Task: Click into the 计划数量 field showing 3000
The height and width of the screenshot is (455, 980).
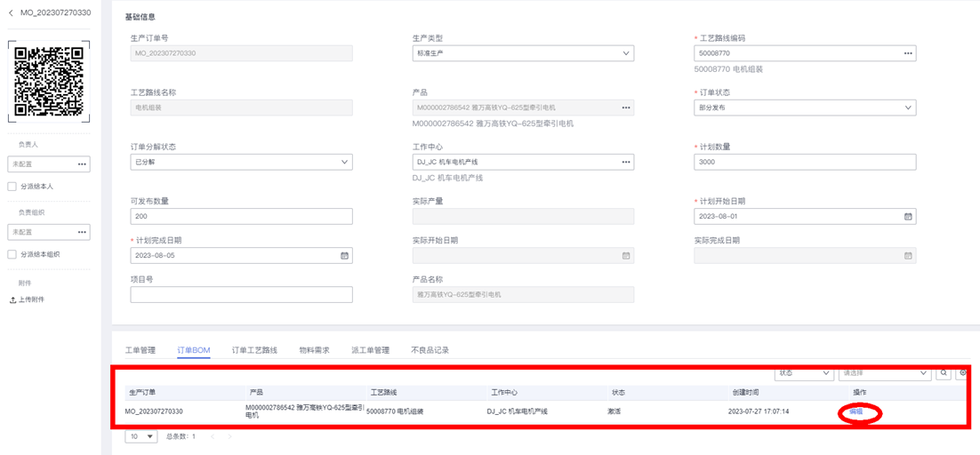Action: (x=805, y=163)
